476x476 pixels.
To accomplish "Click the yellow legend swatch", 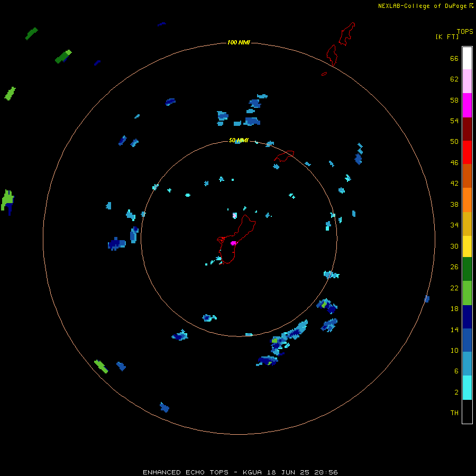I will (x=467, y=246).
